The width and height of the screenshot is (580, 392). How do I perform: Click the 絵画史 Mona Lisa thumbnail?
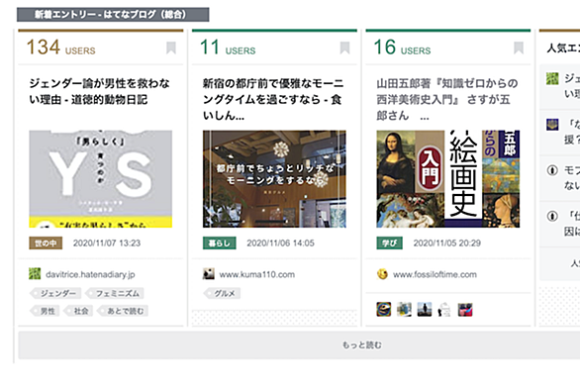pos(448,178)
